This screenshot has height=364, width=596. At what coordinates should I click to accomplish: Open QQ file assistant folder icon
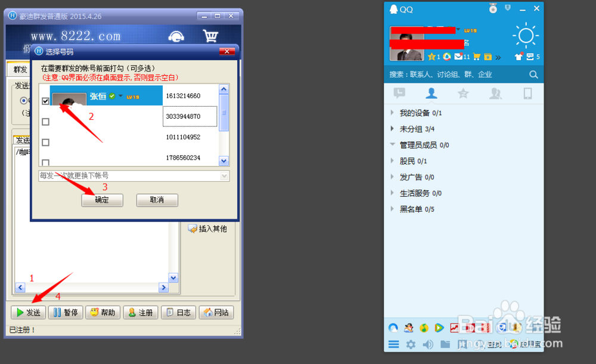click(x=445, y=344)
